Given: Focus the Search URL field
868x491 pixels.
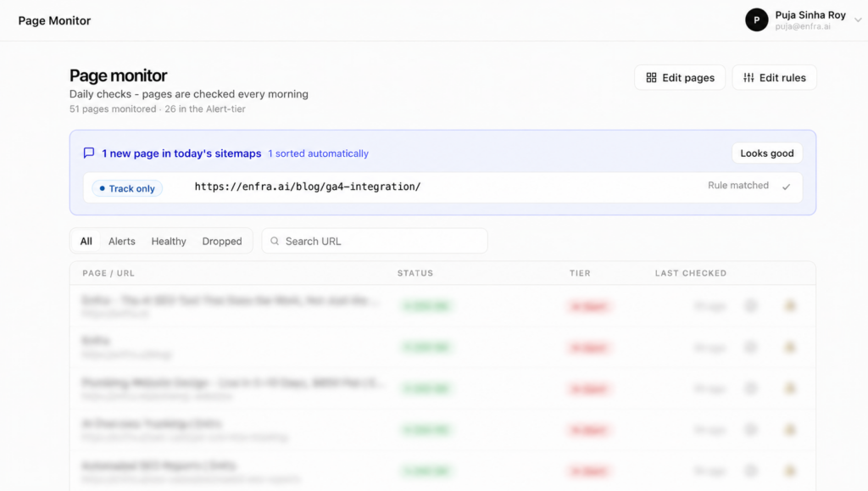Looking at the screenshot, I should point(375,241).
